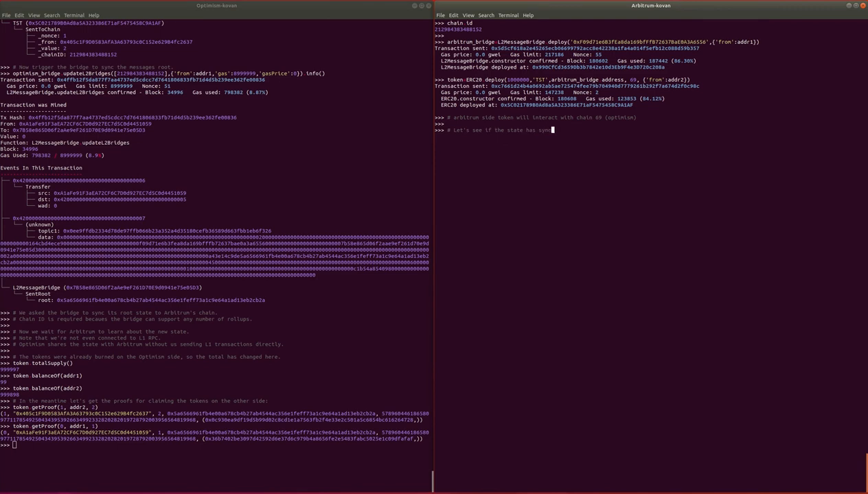This screenshot has height=494, width=868.
Task: Click the Arbitrum-kovan terminal scrollbar thumb
Action: 866,472
